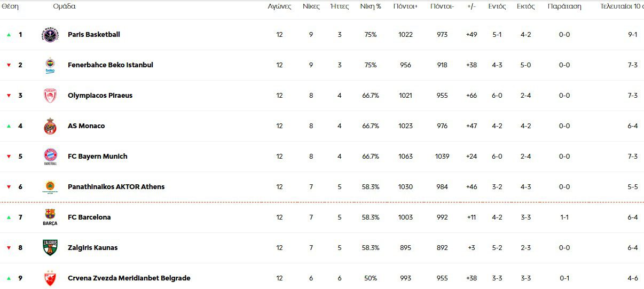The image size is (644, 289).
Task: Click the Olympiacos Piraeus team logo
Action: pos(50,96)
